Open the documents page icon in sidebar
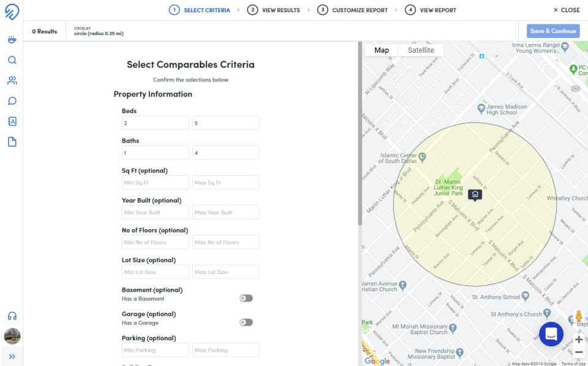The image size is (588, 366). click(x=12, y=142)
